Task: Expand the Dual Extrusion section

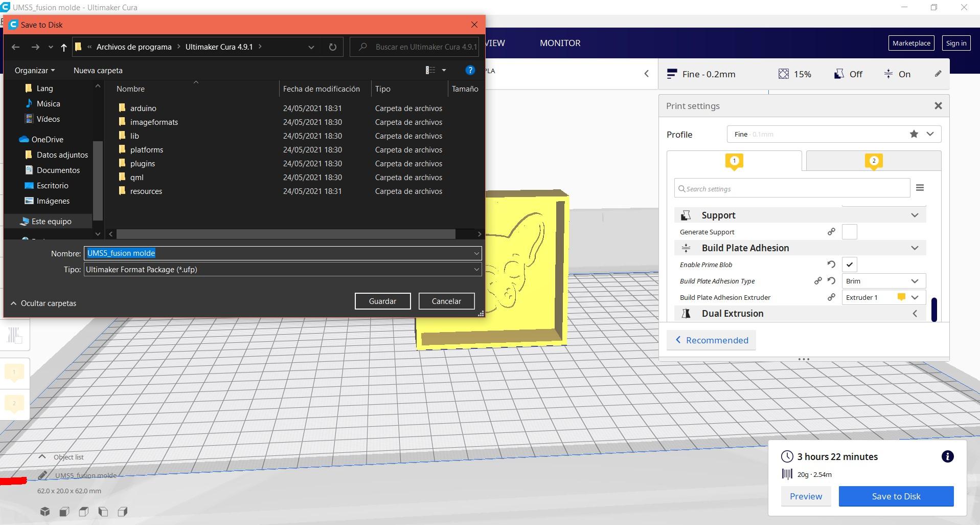Action: 915,314
